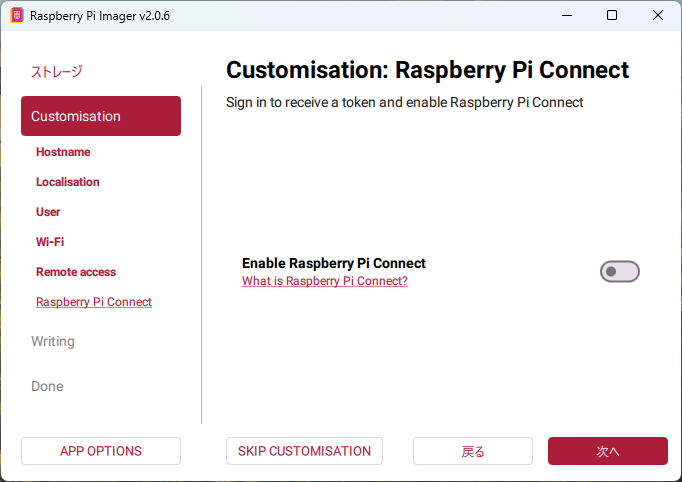Click the 戻る back button
This screenshot has height=482, width=682.
(473, 451)
